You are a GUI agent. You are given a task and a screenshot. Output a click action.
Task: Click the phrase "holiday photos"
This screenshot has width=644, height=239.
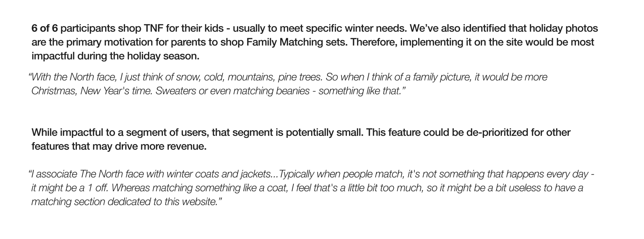pyautogui.click(x=563, y=28)
